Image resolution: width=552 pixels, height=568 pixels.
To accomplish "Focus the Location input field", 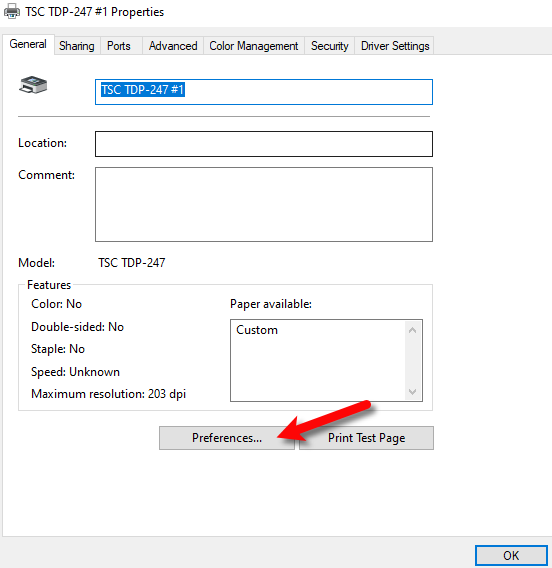I will point(264,144).
